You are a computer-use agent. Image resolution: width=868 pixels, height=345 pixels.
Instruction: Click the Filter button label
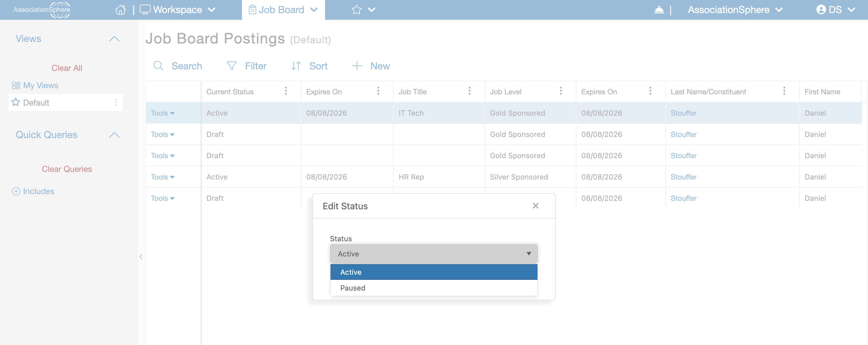(255, 66)
